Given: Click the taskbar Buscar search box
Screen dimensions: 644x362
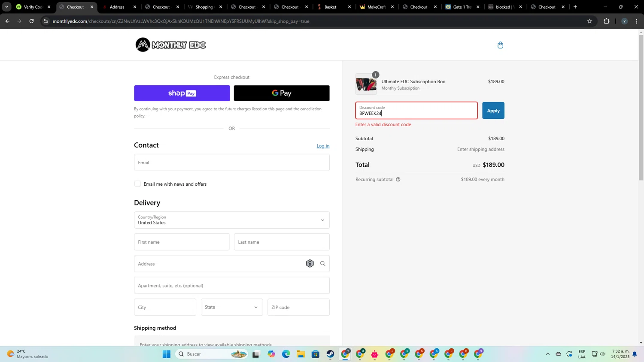Looking at the screenshot, I should [212, 354].
